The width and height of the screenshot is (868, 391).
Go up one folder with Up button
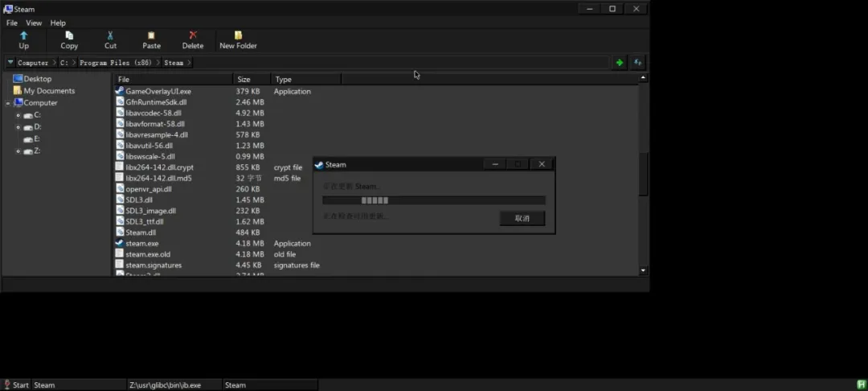pyautogui.click(x=24, y=40)
